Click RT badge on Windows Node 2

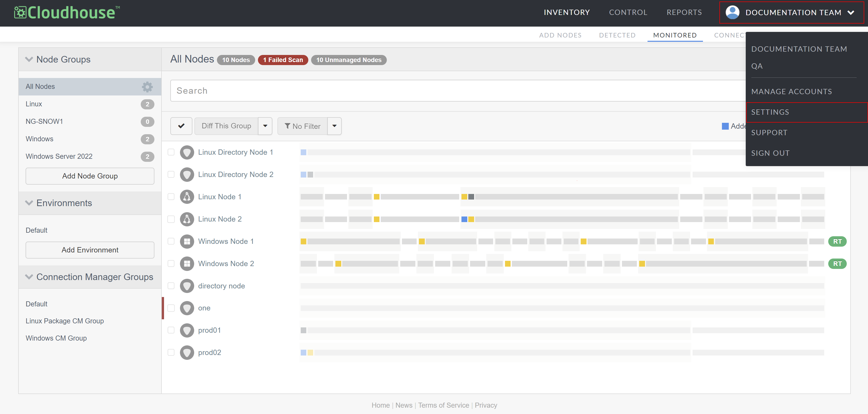837,264
